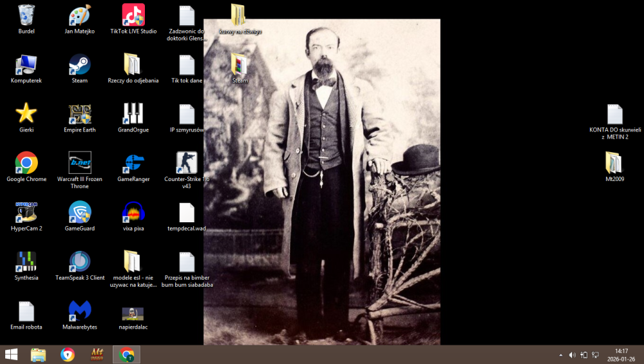Open the Chrome shield icon in taskbar
This screenshot has width=644, height=364.
(x=68, y=354)
